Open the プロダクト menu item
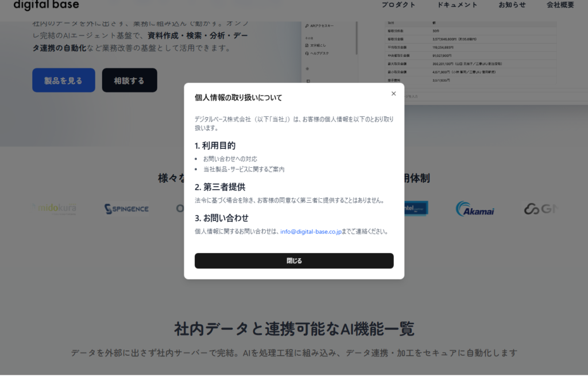Viewport: 588px width, 388px height. click(x=399, y=5)
